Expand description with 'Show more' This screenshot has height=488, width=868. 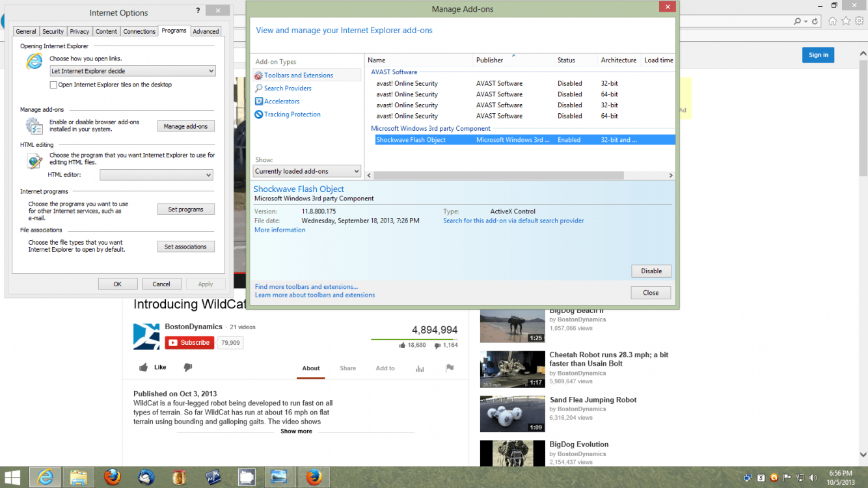tap(296, 431)
